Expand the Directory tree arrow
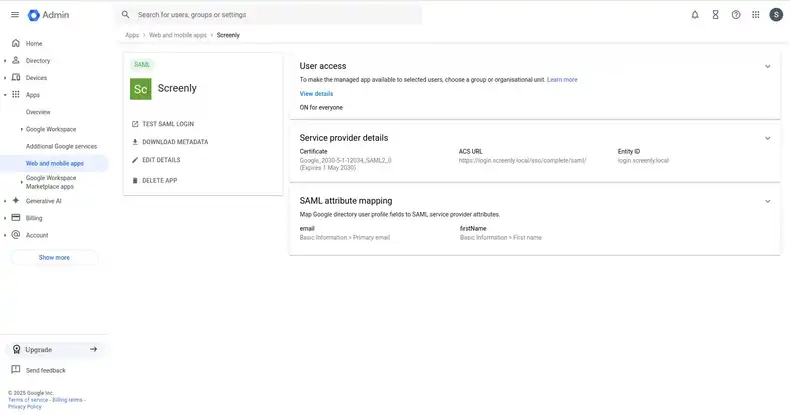The width and height of the screenshot is (790, 415). (5, 61)
